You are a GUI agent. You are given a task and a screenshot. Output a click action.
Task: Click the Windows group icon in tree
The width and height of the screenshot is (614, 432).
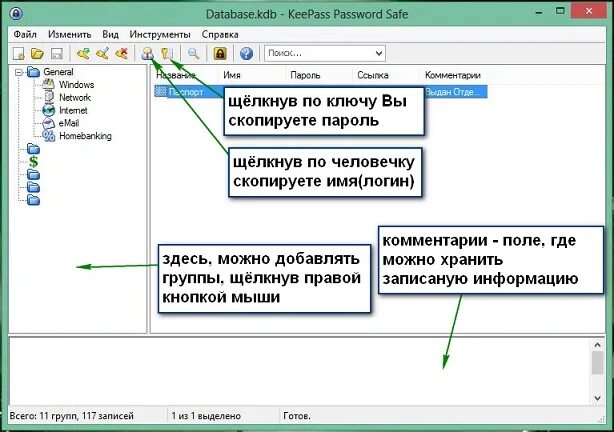pyautogui.click(x=48, y=84)
